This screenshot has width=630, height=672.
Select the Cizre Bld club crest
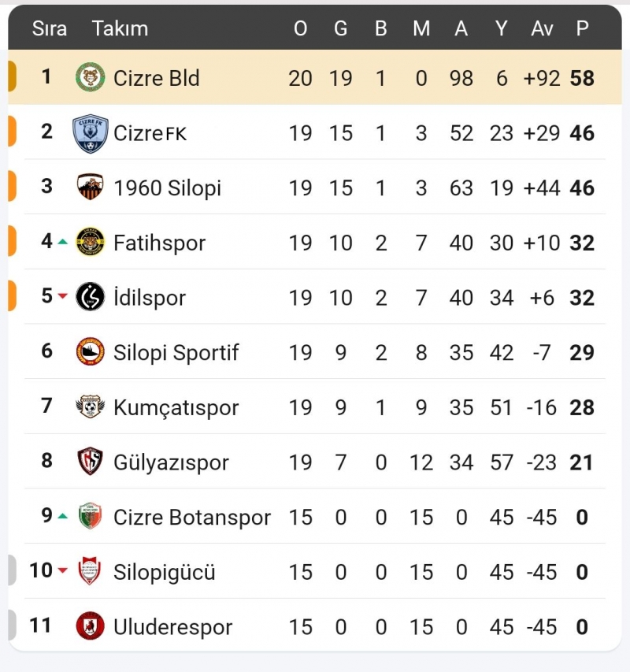pos(91,77)
